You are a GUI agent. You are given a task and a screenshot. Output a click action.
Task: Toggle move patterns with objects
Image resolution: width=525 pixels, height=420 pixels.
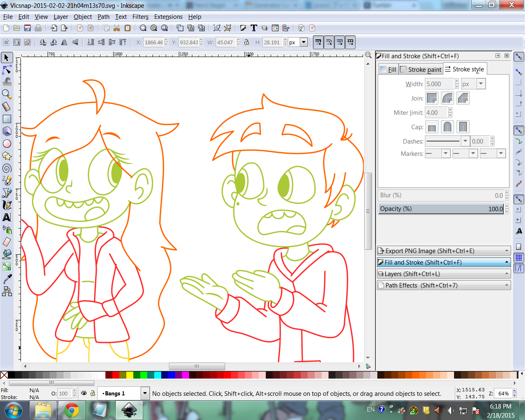(350, 42)
